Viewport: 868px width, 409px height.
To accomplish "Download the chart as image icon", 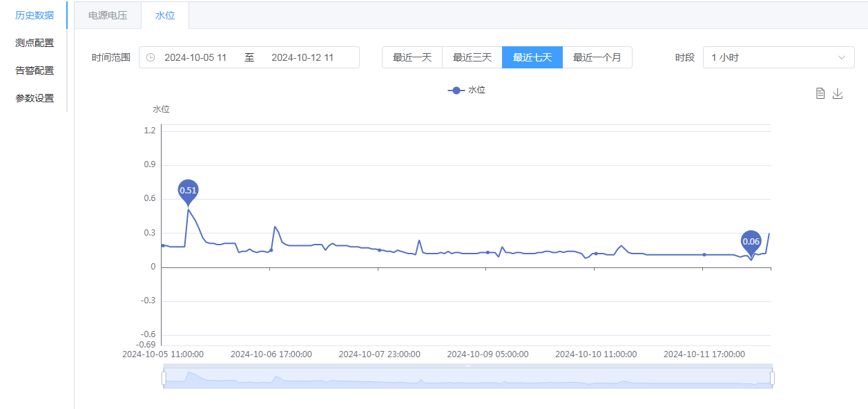I will coord(838,93).
